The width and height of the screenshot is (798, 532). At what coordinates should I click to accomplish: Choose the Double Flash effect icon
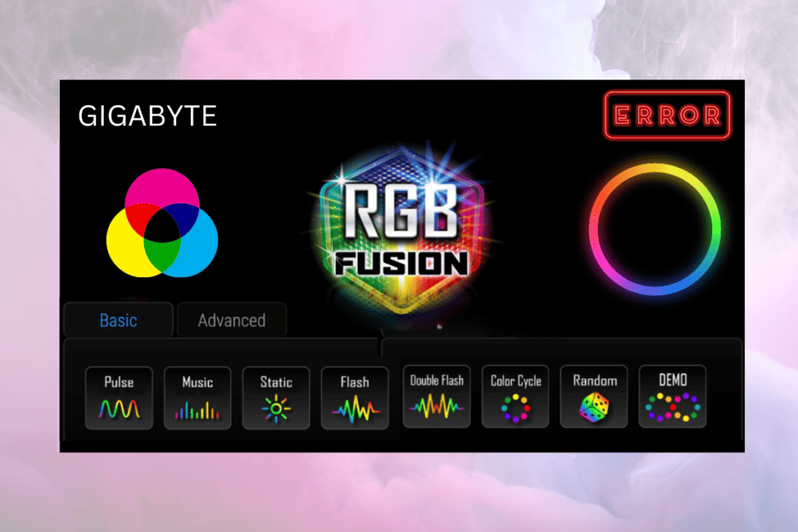click(x=436, y=396)
